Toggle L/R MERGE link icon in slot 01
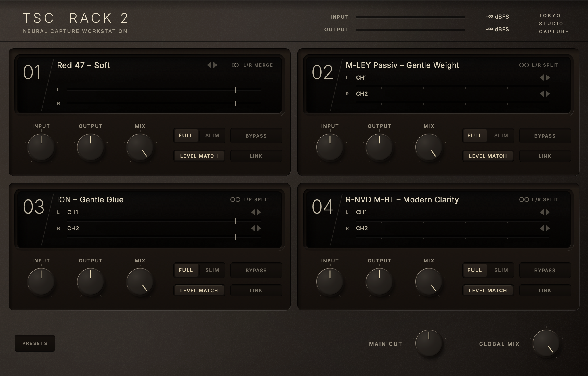 [235, 65]
